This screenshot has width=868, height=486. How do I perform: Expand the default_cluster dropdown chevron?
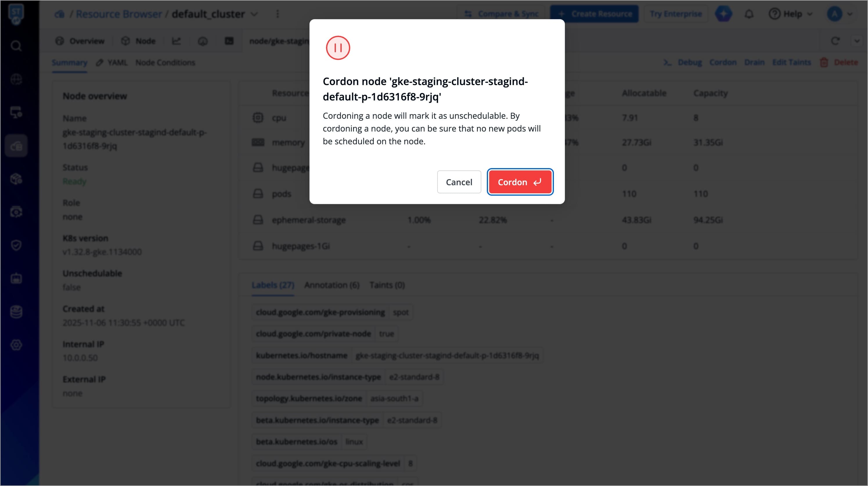point(254,14)
